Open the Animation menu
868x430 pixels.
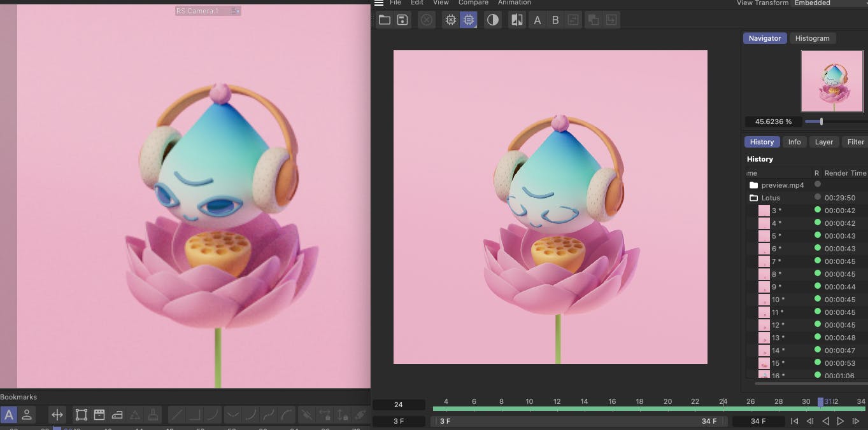514,3
